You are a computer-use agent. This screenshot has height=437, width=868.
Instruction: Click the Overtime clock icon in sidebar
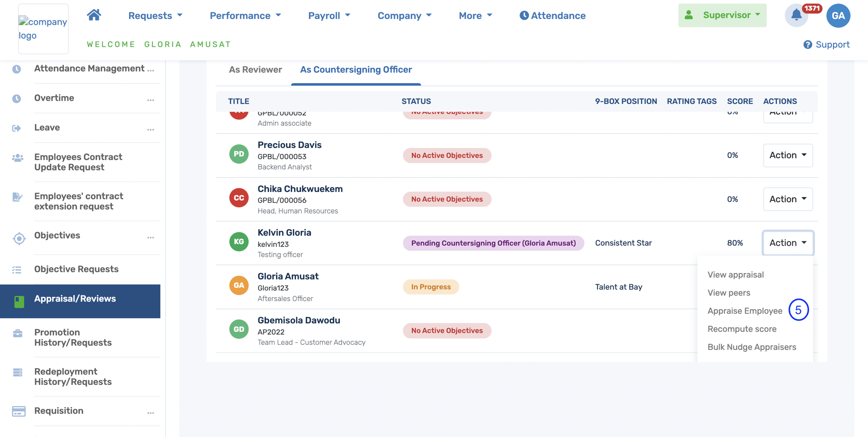17,99
